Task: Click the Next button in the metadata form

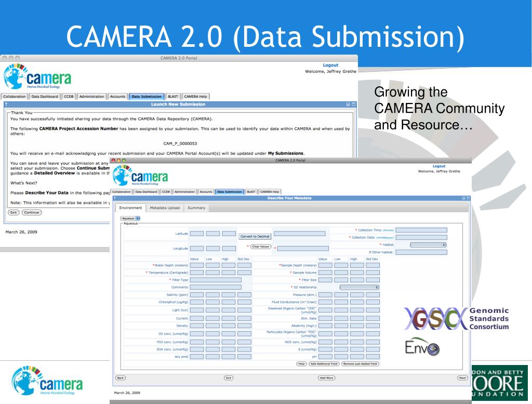Action: [462, 378]
